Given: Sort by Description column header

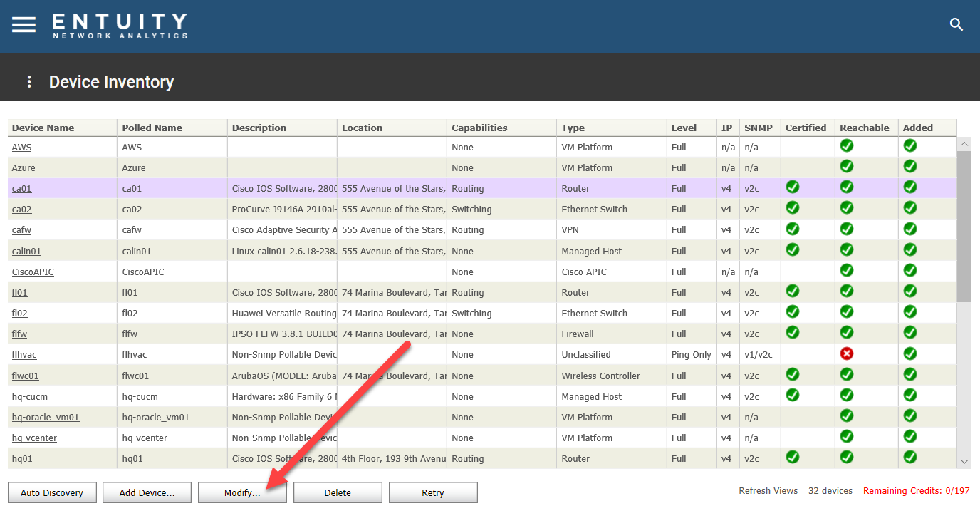Looking at the screenshot, I should pyautogui.click(x=282, y=128).
